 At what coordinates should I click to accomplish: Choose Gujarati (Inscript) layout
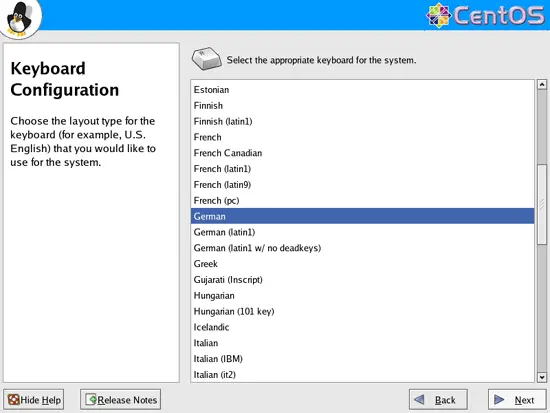point(362,280)
